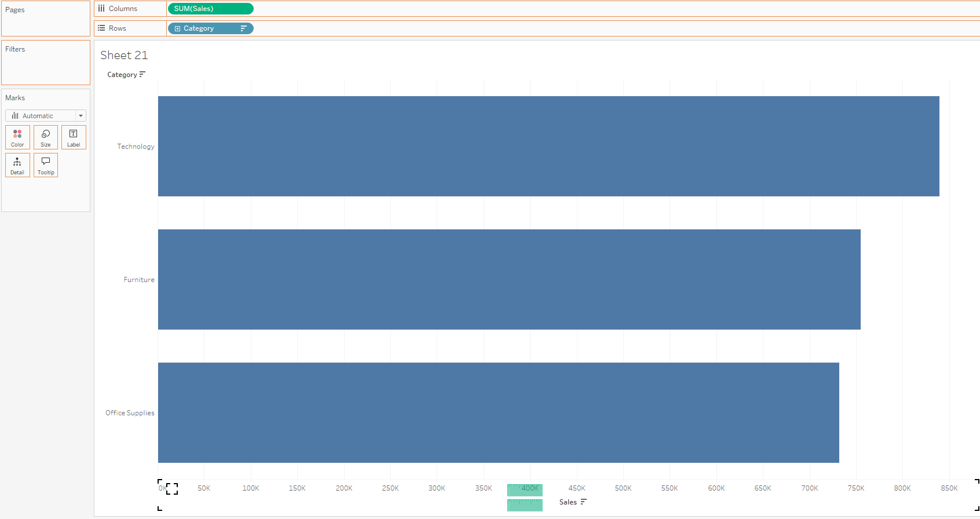
Task: Open the Detail marks card
Action: (17, 166)
